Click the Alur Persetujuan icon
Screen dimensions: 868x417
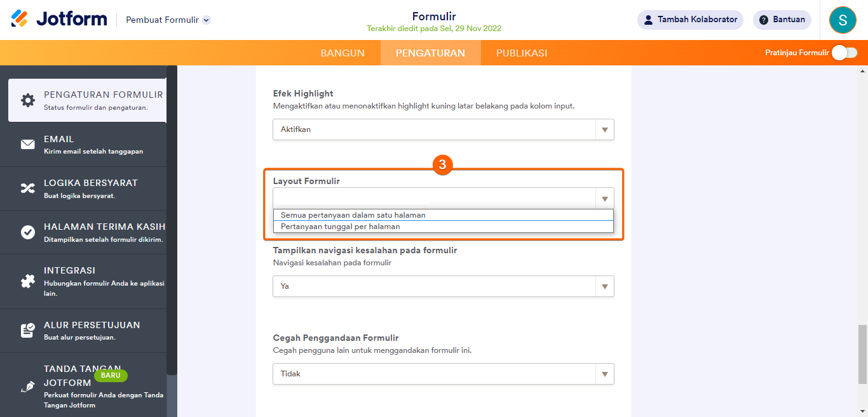pos(28,331)
